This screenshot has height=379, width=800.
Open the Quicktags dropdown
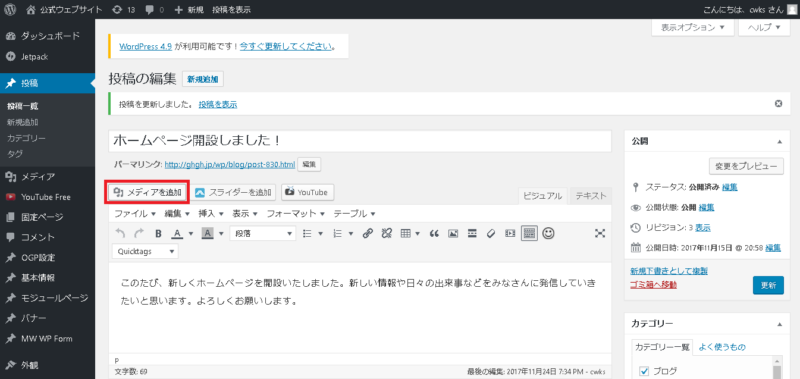point(145,251)
